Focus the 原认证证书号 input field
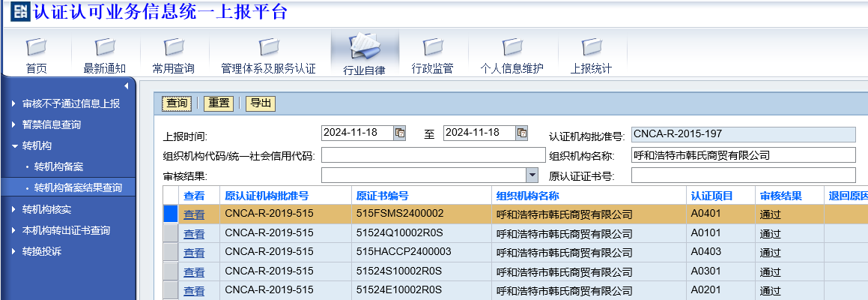Image resolution: width=868 pixels, height=300 pixels. coord(744,175)
